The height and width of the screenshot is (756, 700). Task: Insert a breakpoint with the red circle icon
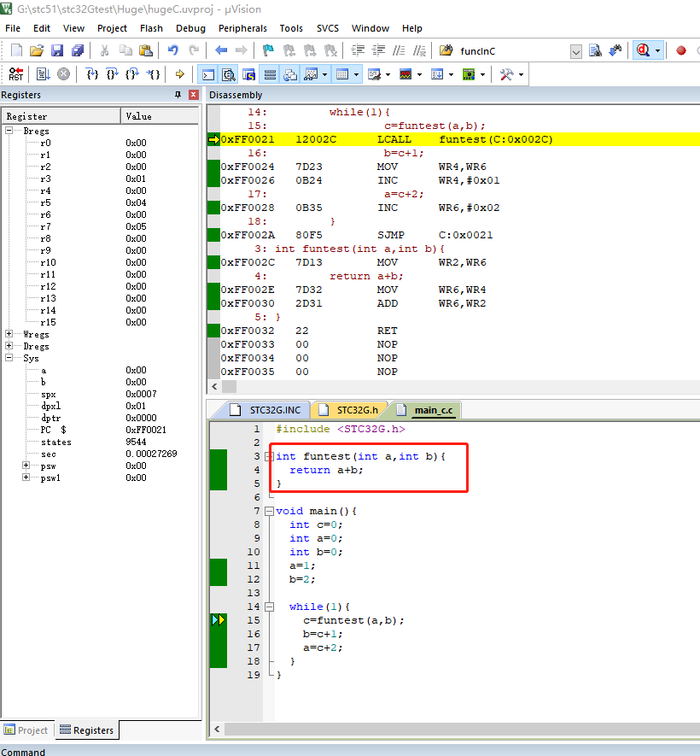[680, 50]
